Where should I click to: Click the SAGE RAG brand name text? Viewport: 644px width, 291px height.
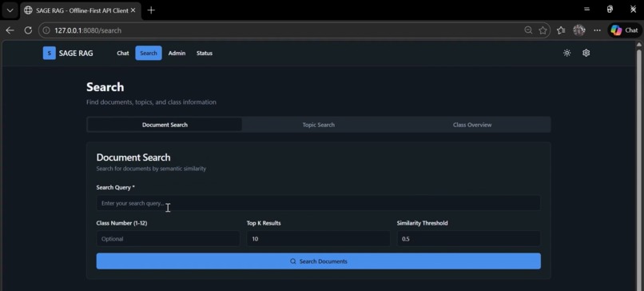76,53
